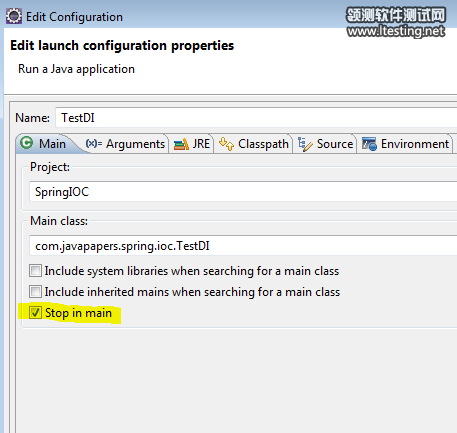Click the (x)= variables icon for Arguments

pos(94,144)
